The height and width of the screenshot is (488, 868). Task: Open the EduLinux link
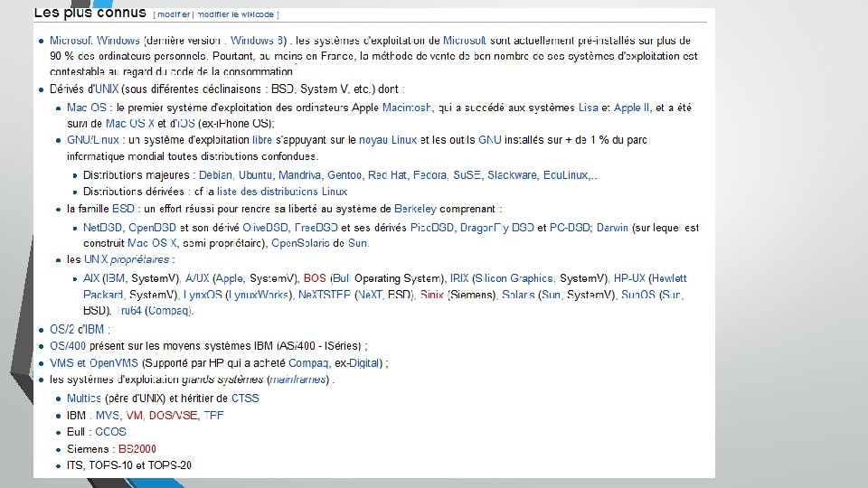(565, 174)
